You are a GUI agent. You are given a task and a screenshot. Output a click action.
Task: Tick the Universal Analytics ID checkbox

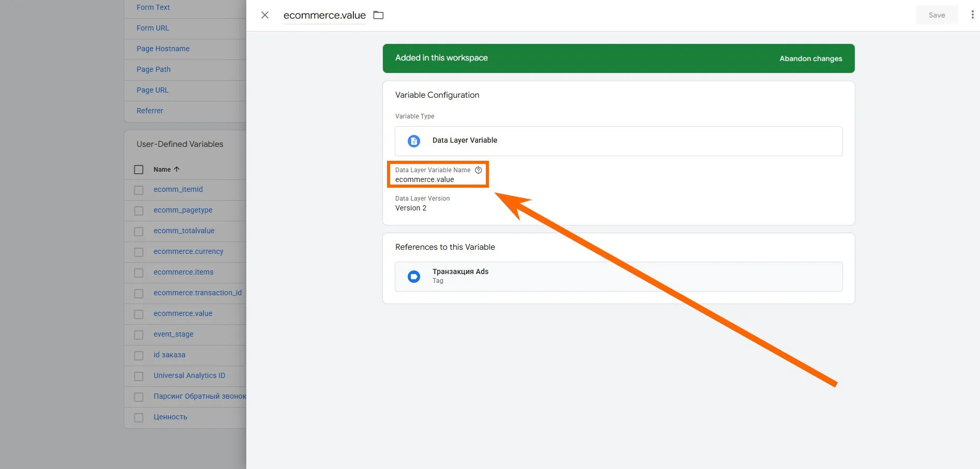139,376
